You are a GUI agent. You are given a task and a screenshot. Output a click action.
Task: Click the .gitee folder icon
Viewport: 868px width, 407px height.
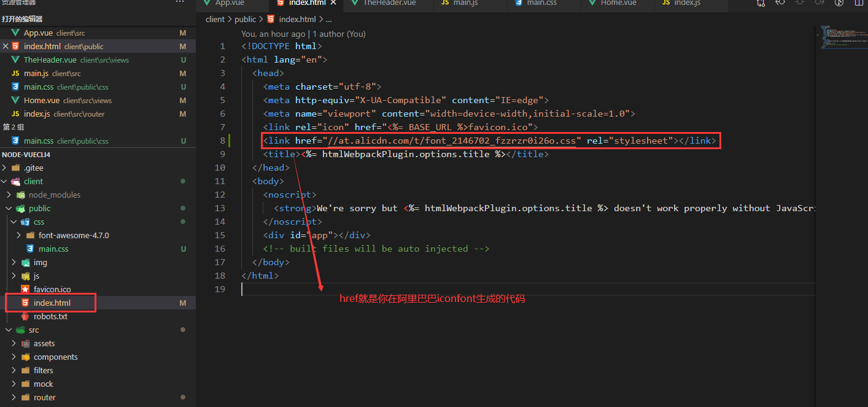point(16,168)
